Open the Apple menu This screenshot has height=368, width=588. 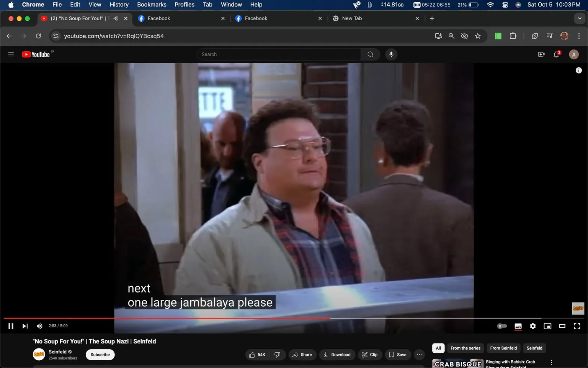coord(11,5)
